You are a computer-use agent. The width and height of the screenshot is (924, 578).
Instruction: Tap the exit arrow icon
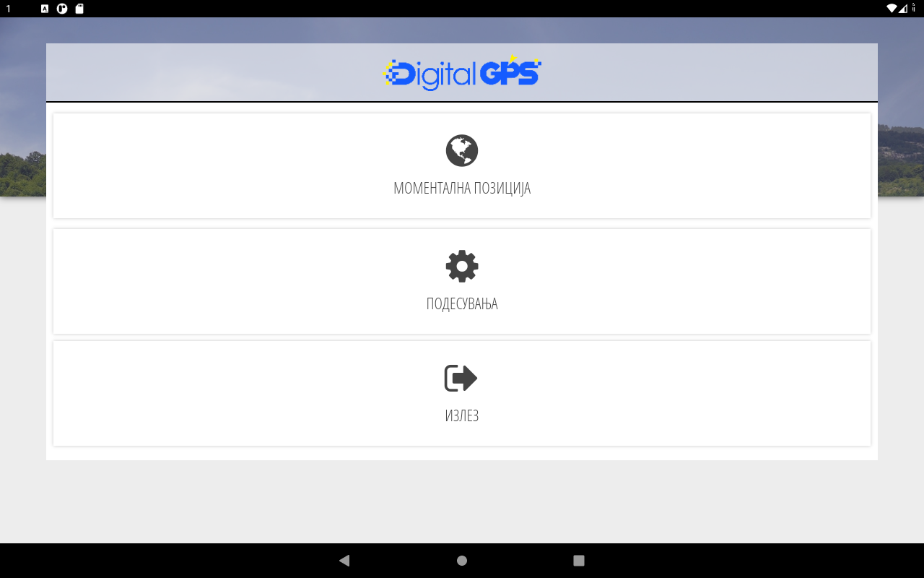461,378
